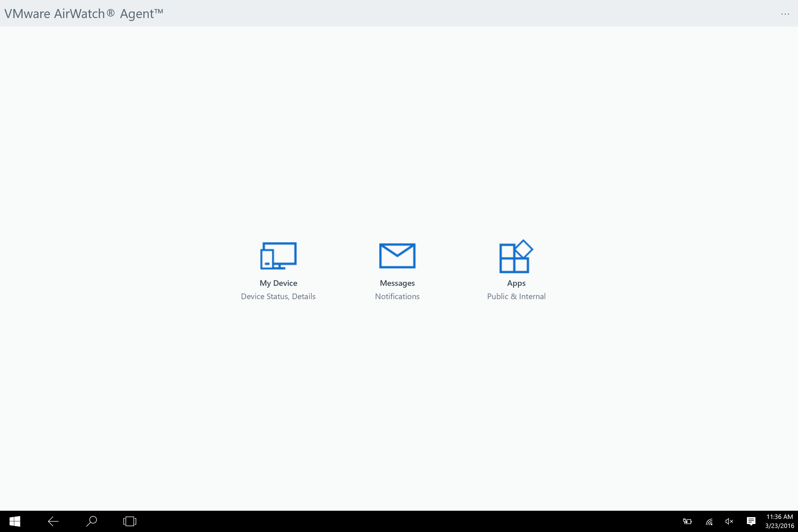The width and height of the screenshot is (798, 532).
Task: Click the Messages label text
Action: point(397,283)
